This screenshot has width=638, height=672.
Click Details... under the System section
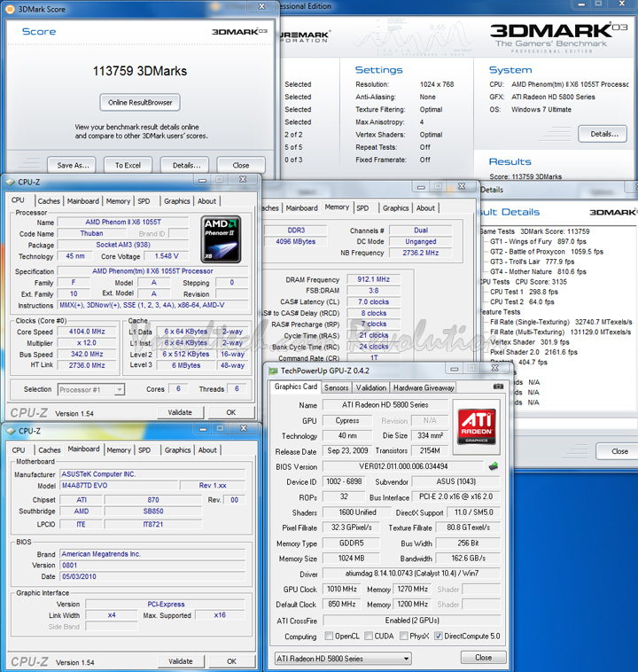(x=603, y=134)
